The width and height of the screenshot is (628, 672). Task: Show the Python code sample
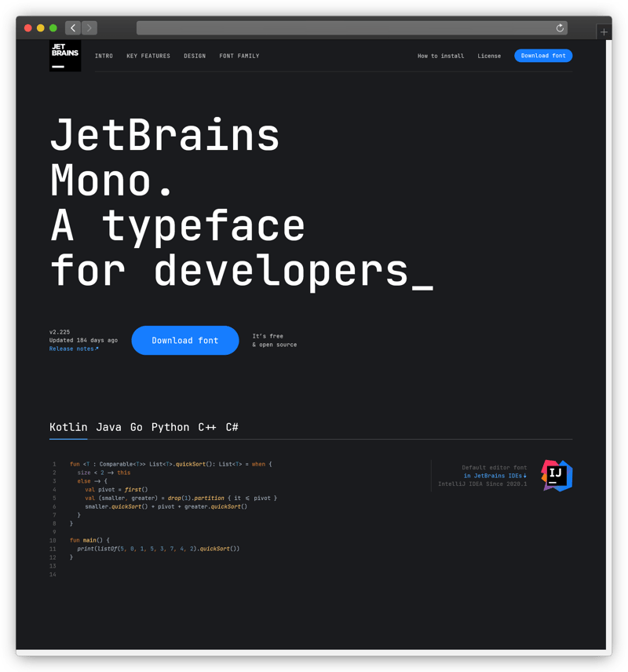[x=170, y=427]
